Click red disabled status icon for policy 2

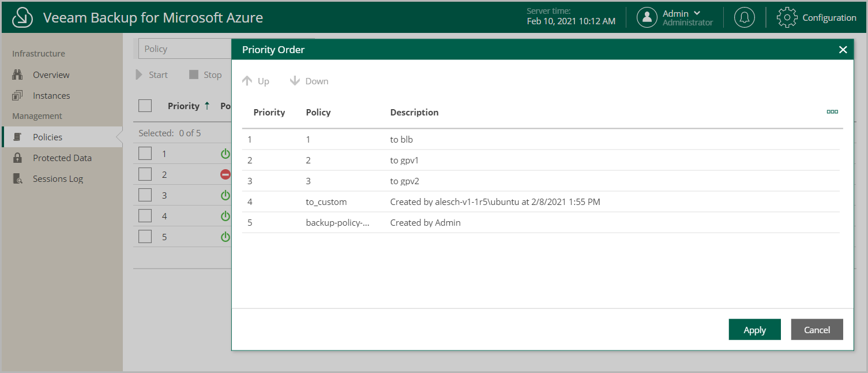pyautogui.click(x=225, y=174)
